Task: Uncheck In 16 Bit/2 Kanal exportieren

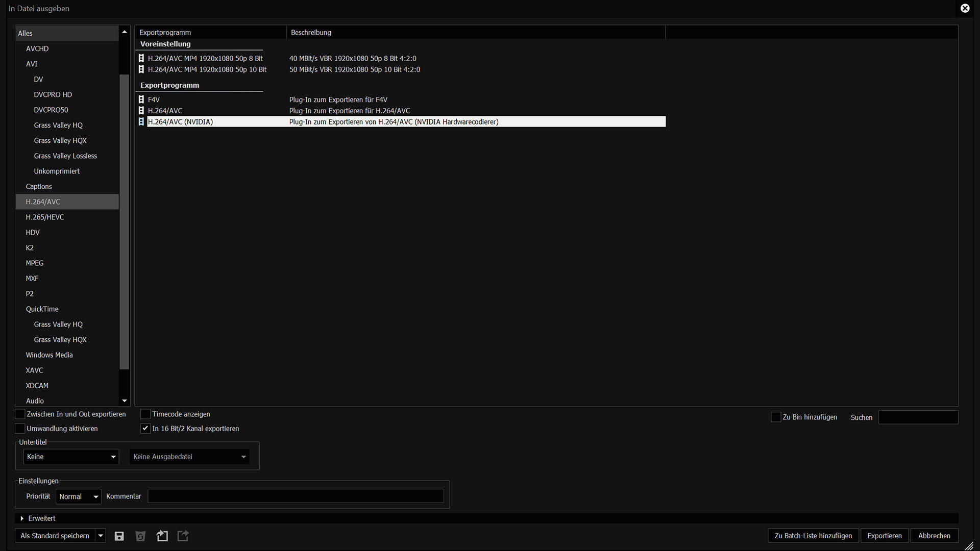Action: pos(145,428)
